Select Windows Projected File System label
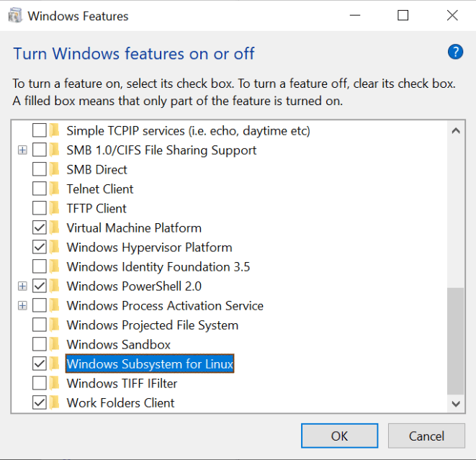This screenshot has width=476, height=460. point(153,325)
